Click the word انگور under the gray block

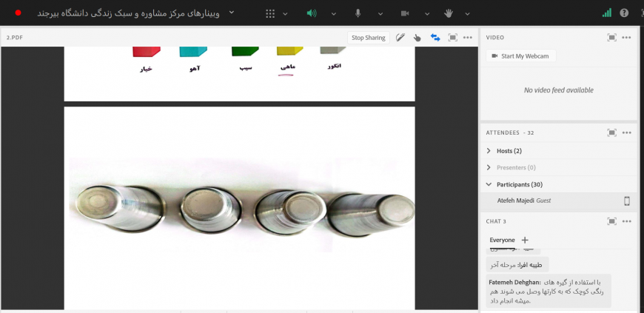pyautogui.click(x=334, y=66)
